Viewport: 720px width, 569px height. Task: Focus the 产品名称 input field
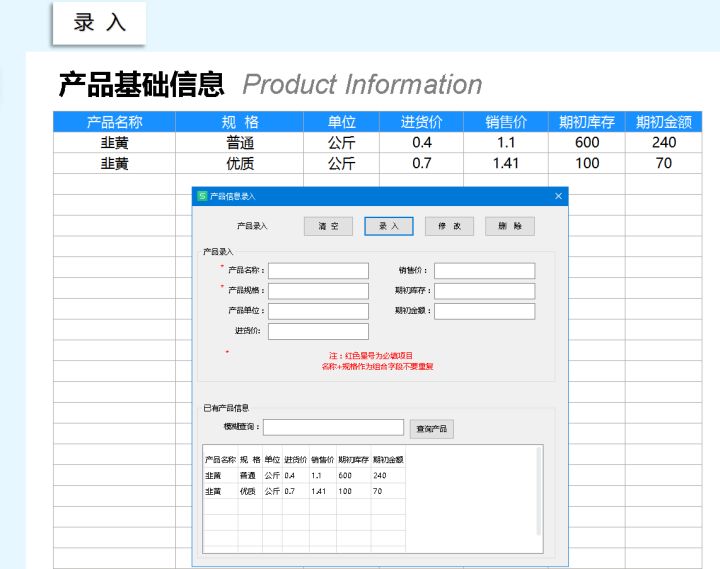point(318,270)
